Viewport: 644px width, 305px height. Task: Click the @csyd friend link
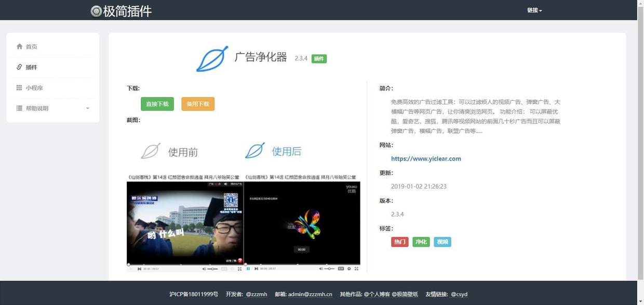459,294
